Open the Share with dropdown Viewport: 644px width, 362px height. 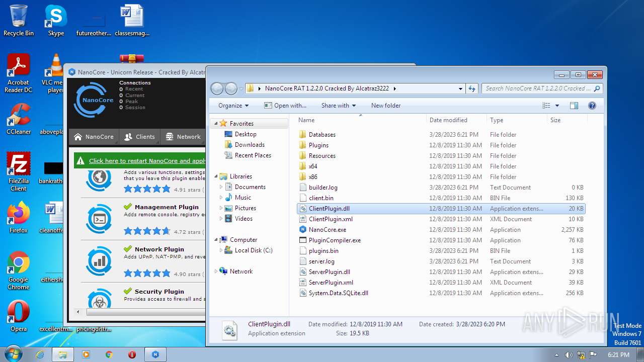339,106
